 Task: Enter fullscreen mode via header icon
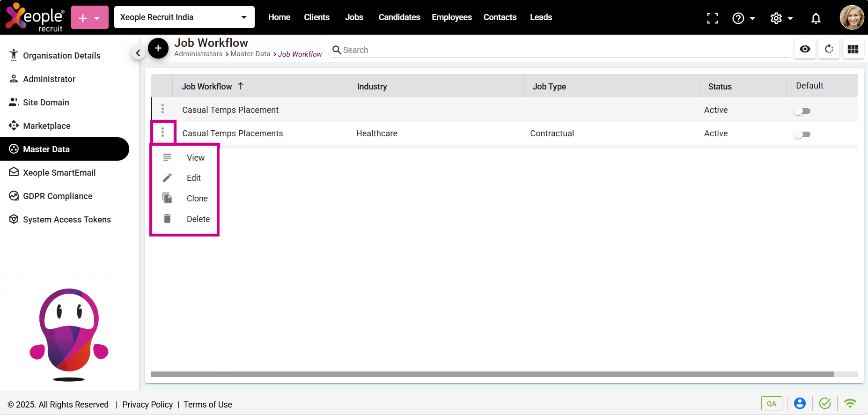coord(712,18)
